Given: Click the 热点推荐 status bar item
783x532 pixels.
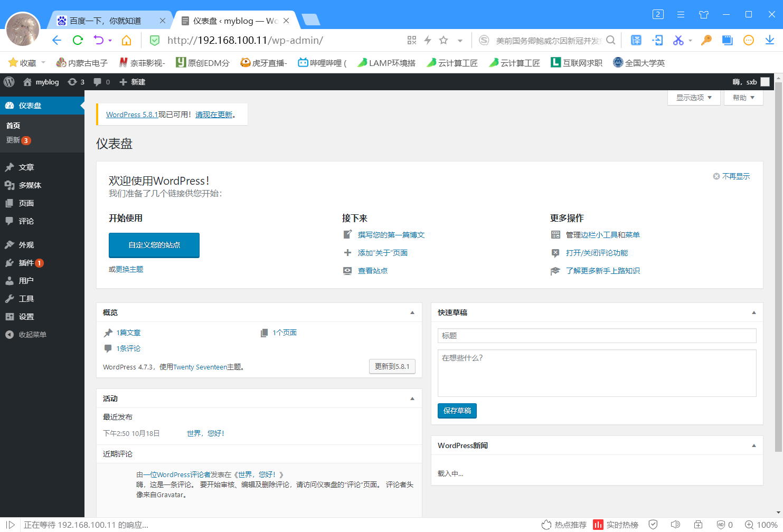Looking at the screenshot, I should point(564,525).
